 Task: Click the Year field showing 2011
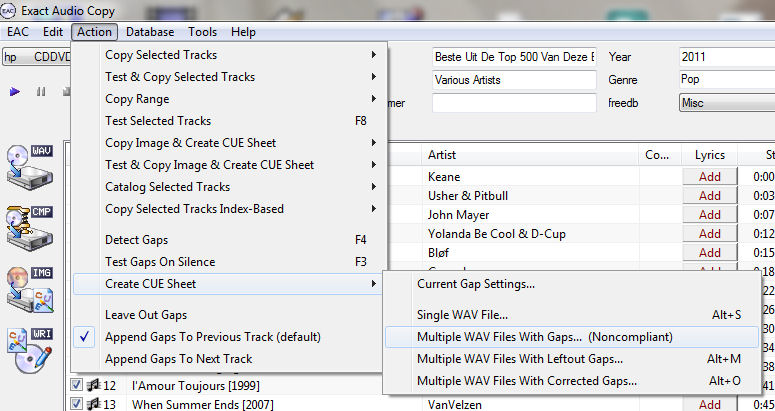(x=727, y=57)
